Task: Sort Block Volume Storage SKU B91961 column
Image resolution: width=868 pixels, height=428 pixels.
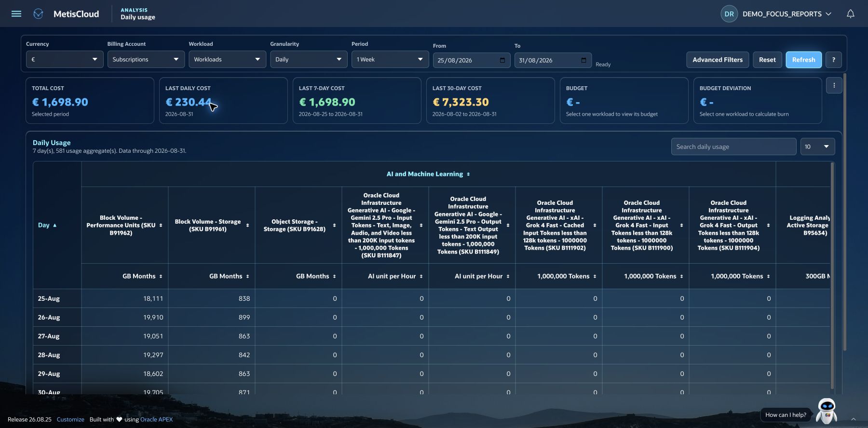Action: 247,225
